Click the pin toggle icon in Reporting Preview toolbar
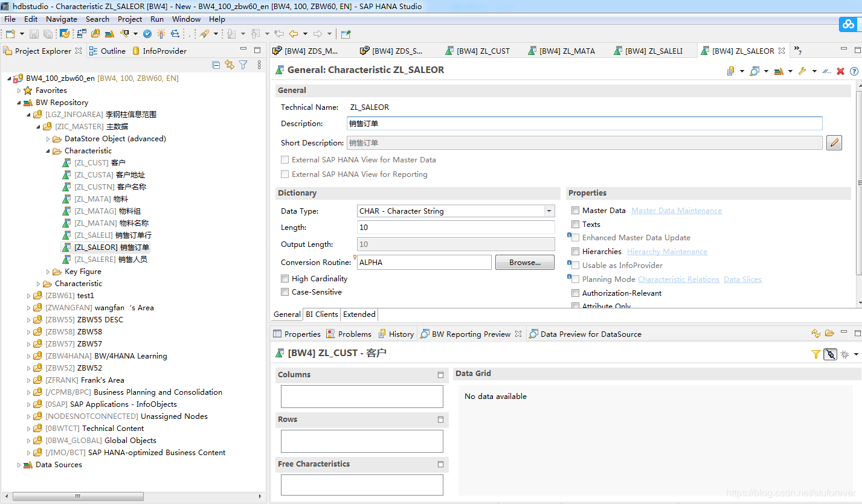862x504 pixels. click(x=831, y=354)
